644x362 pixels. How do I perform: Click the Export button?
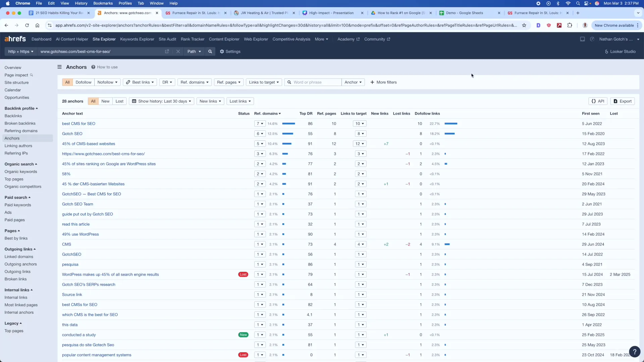pyautogui.click(x=623, y=101)
